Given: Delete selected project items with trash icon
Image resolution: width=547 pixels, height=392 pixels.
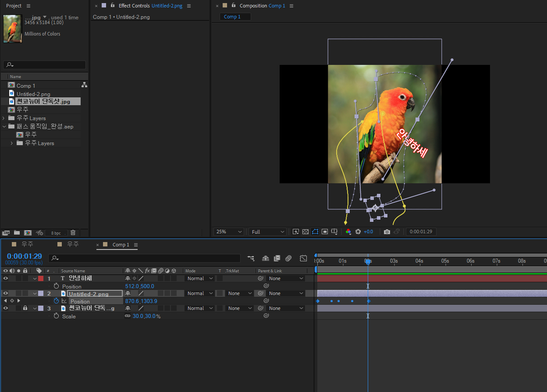Looking at the screenshot, I should click(x=73, y=233).
